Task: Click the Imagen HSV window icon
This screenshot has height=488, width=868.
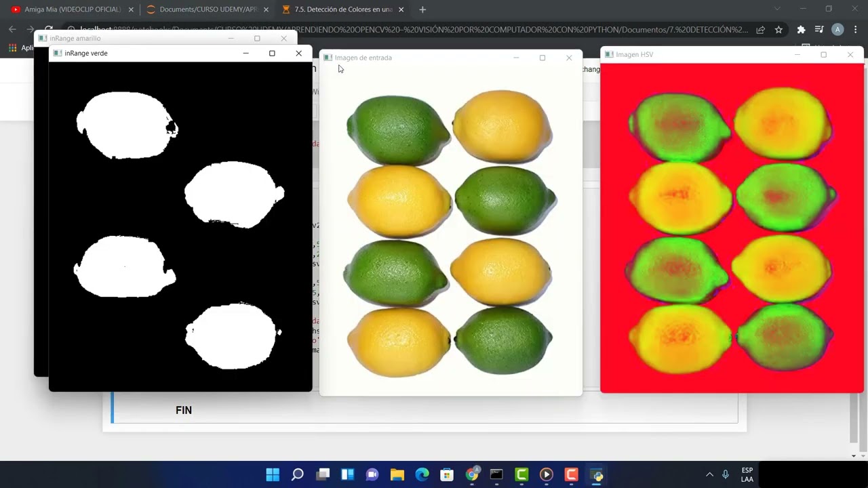Action: pos(609,54)
